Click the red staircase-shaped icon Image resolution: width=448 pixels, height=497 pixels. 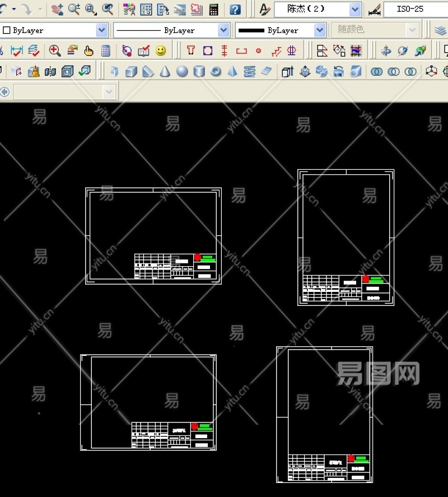click(276, 51)
